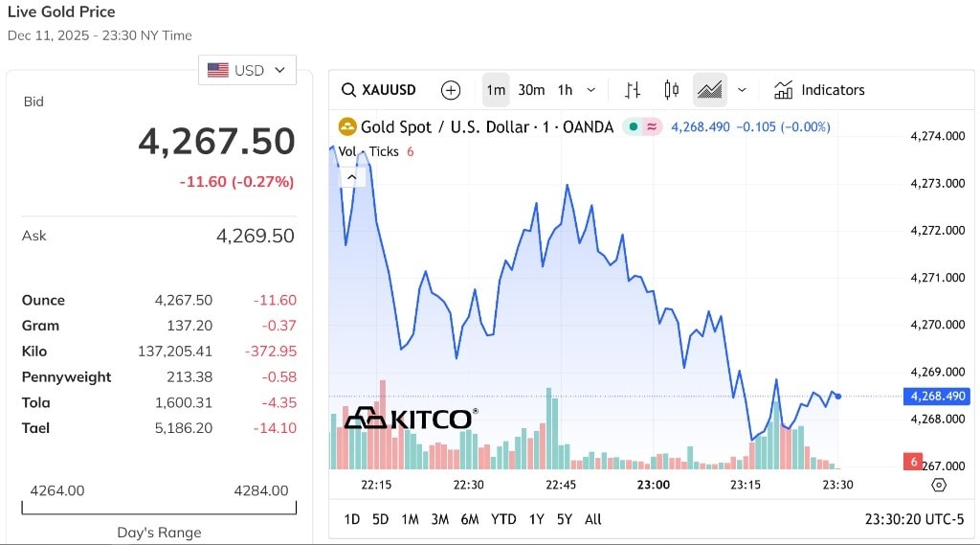Select the 1m time interval
The width and height of the screenshot is (980, 545).
coord(496,90)
